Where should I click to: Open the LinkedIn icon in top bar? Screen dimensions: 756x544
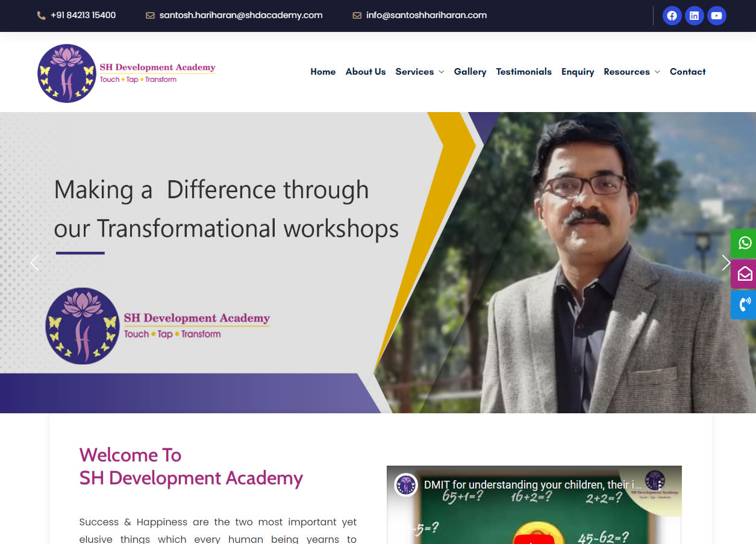pyautogui.click(x=694, y=16)
